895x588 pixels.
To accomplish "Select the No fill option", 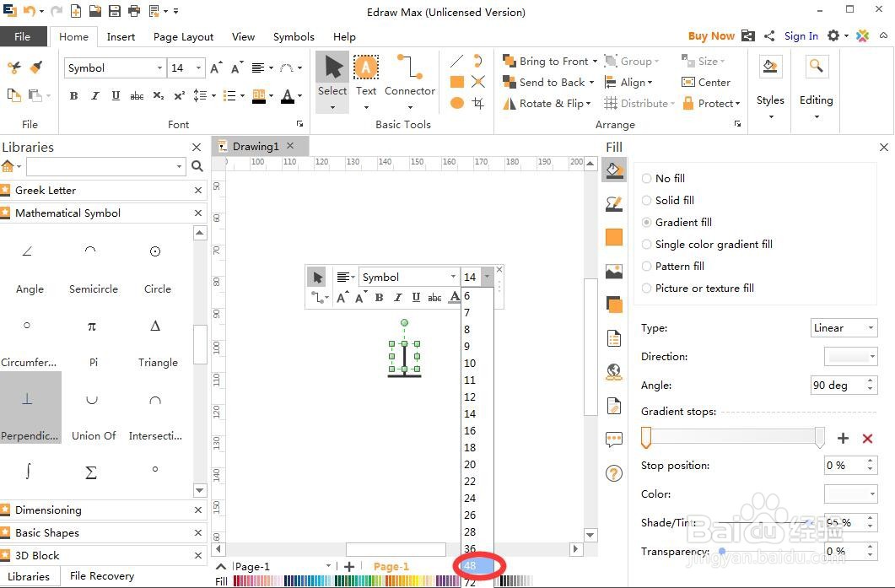I will click(663, 178).
